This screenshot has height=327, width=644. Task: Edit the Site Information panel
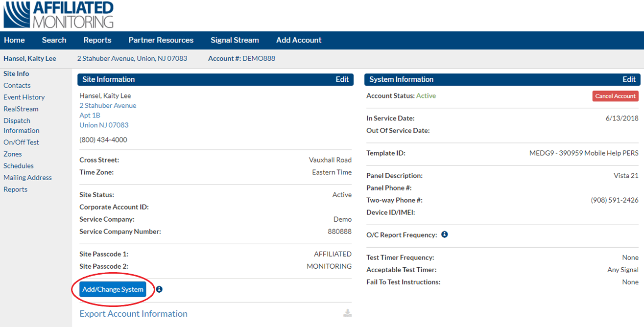342,79
